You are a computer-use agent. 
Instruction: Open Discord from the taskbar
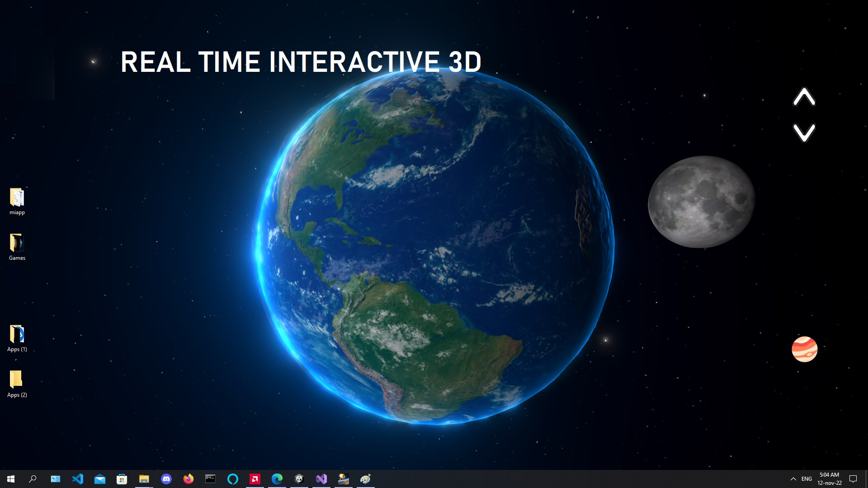(166, 479)
